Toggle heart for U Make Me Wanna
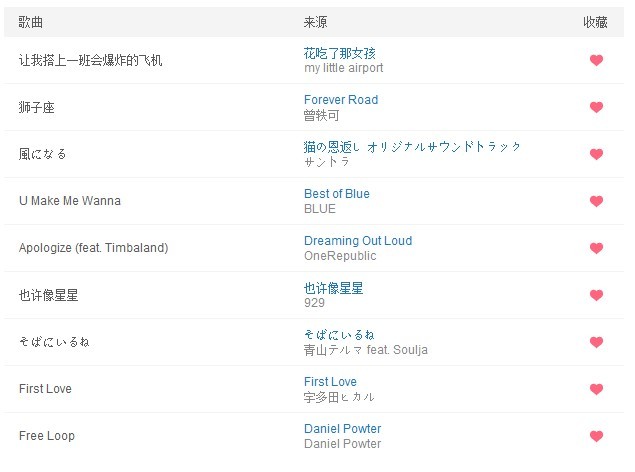The image size is (635, 472). 596,201
